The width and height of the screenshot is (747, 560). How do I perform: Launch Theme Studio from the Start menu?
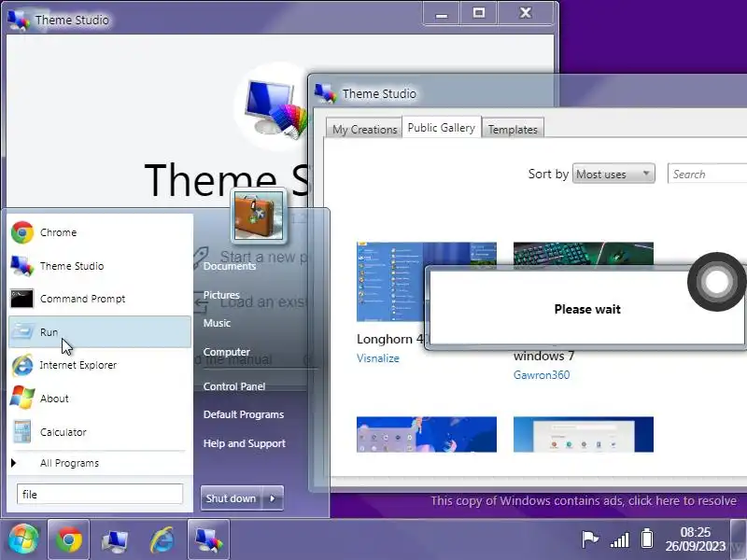pyautogui.click(x=100, y=266)
